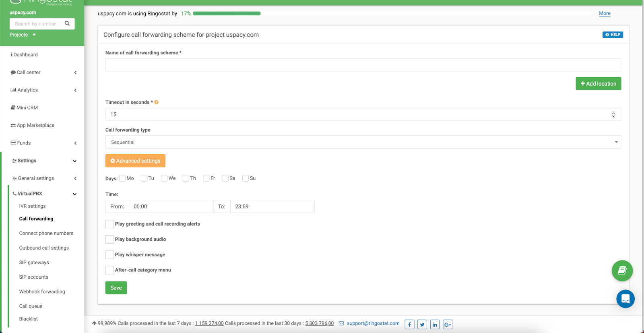Enable Play background audio option
This screenshot has width=644, height=333.
pos(109,239)
